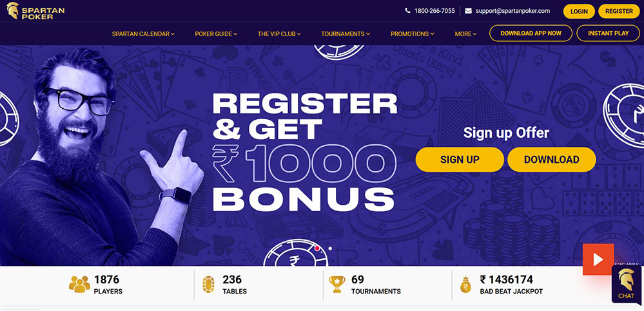
Task: Expand the More dropdown menu
Action: point(465,34)
